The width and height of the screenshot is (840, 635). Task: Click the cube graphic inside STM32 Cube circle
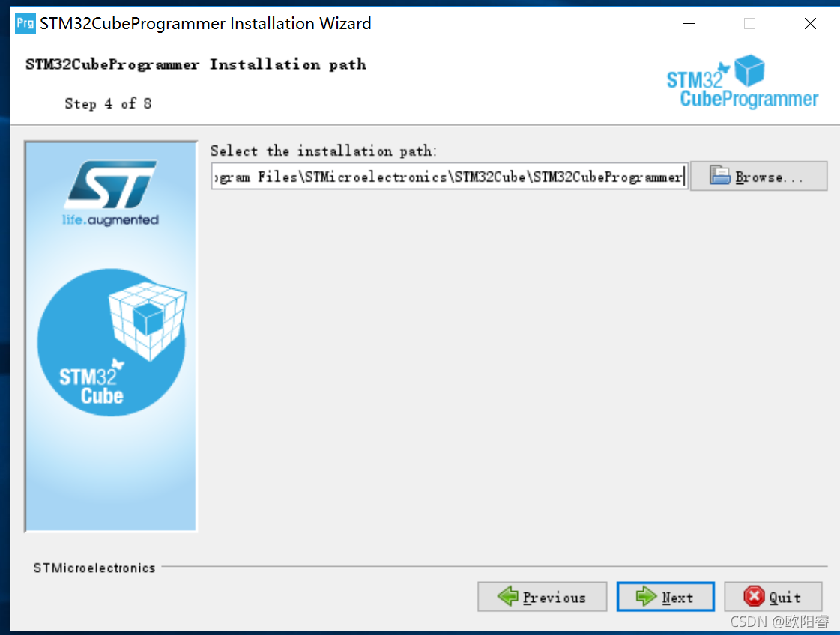148,320
